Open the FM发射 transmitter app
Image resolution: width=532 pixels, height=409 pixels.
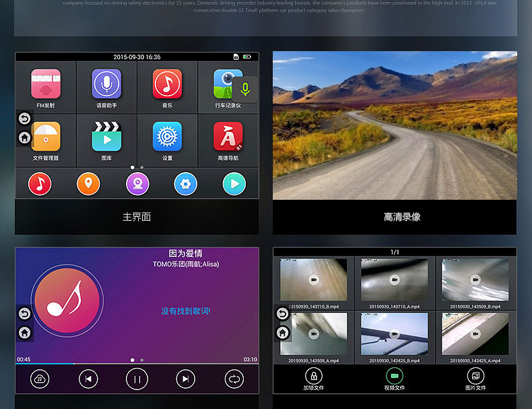coord(46,87)
